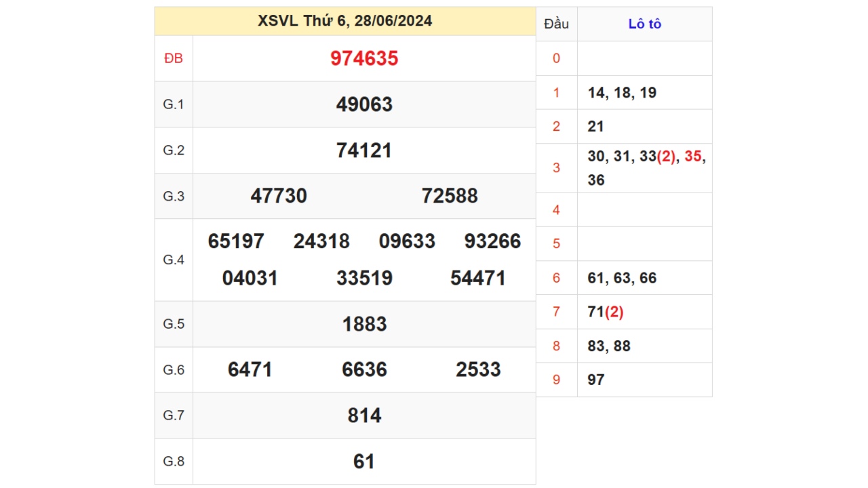Click head digit 7 in Đầu column

tap(556, 312)
